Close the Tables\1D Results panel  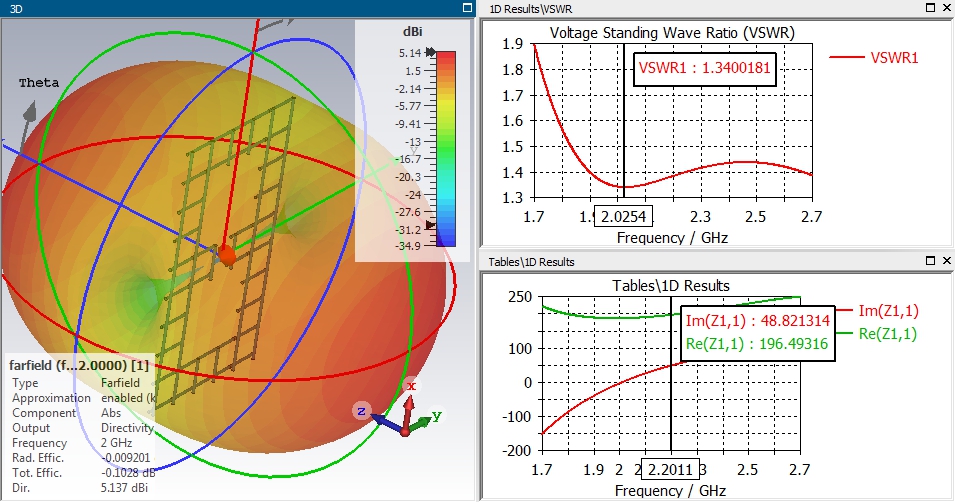click(946, 261)
